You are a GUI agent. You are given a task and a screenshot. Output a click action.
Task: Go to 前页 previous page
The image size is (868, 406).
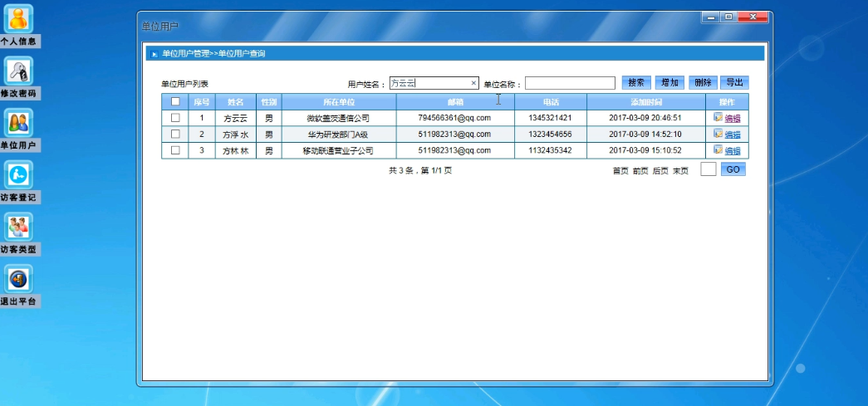[640, 171]
